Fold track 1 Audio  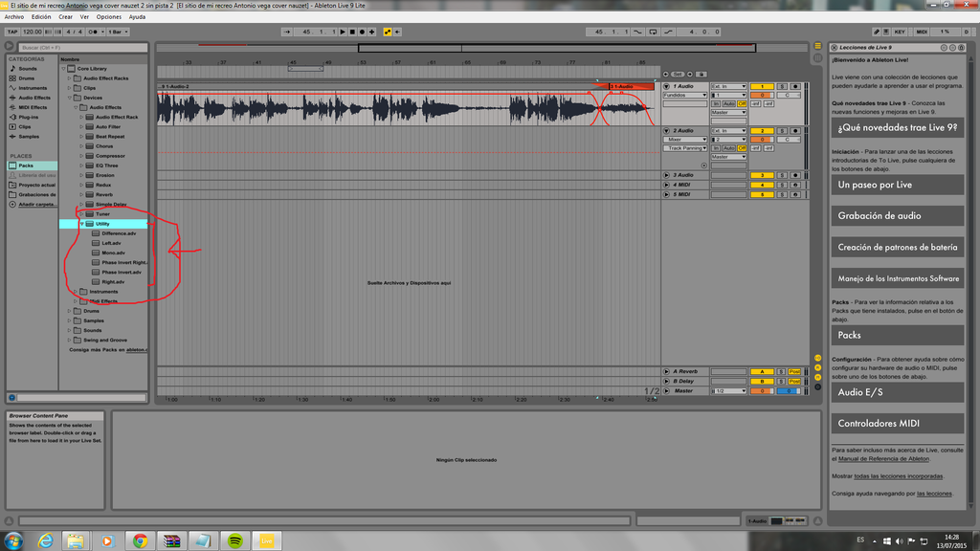[x=666, y=86]
